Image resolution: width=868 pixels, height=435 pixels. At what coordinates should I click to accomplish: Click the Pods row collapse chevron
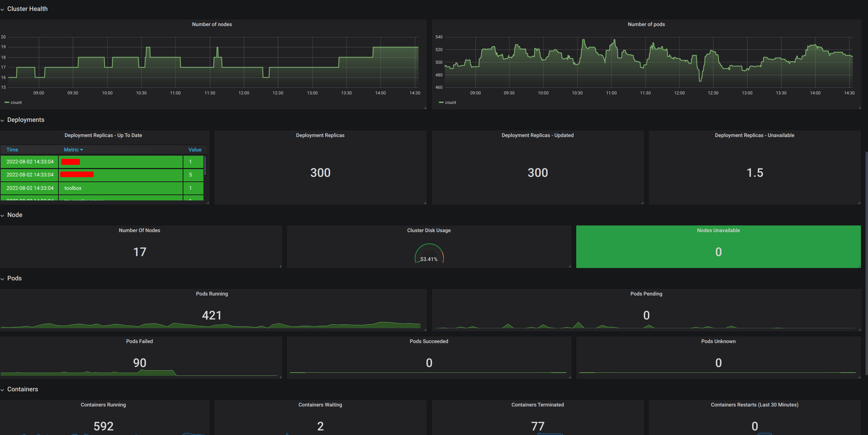[2, 279]
